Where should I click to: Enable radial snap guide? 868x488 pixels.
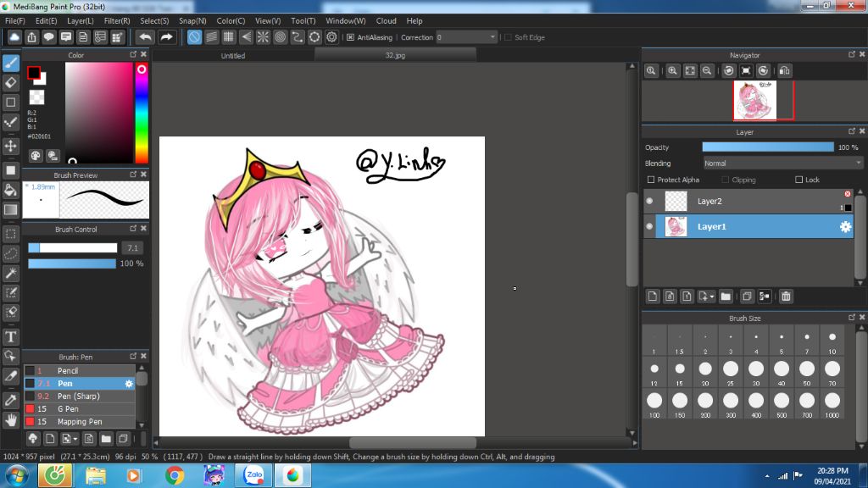coord(263,37)
